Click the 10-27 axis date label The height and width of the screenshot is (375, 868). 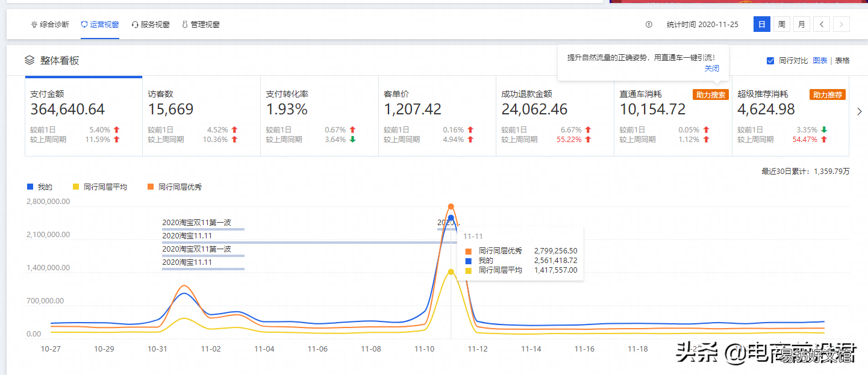pyautogui.click(x=50, y=349)
